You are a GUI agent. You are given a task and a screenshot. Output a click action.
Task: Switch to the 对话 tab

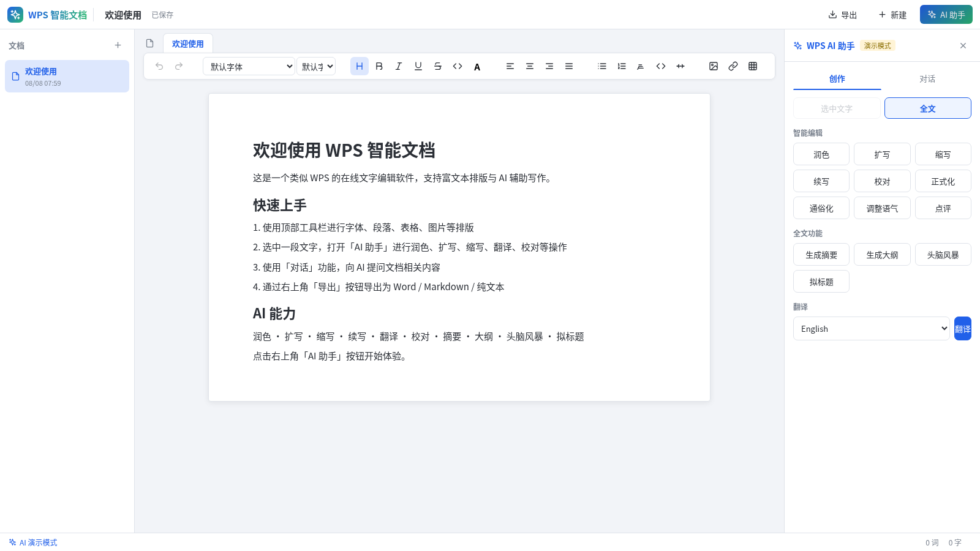927,79
